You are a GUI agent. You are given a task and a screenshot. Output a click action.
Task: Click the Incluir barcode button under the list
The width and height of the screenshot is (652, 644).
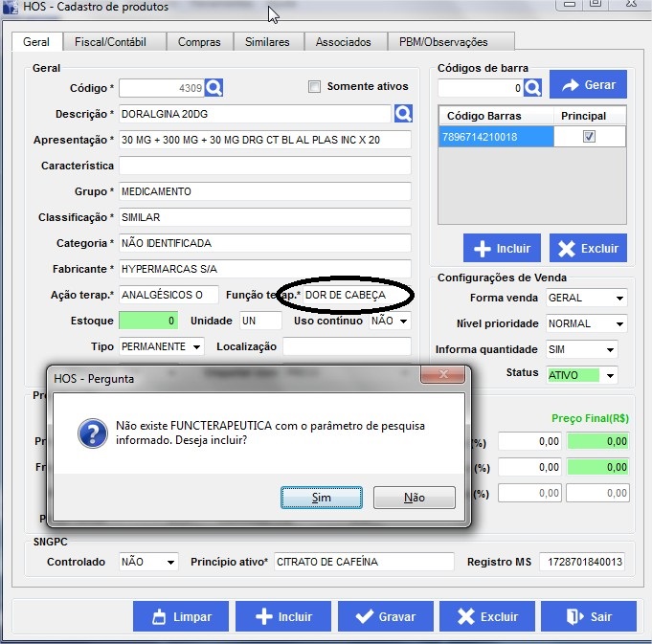(x=502, y=248)
